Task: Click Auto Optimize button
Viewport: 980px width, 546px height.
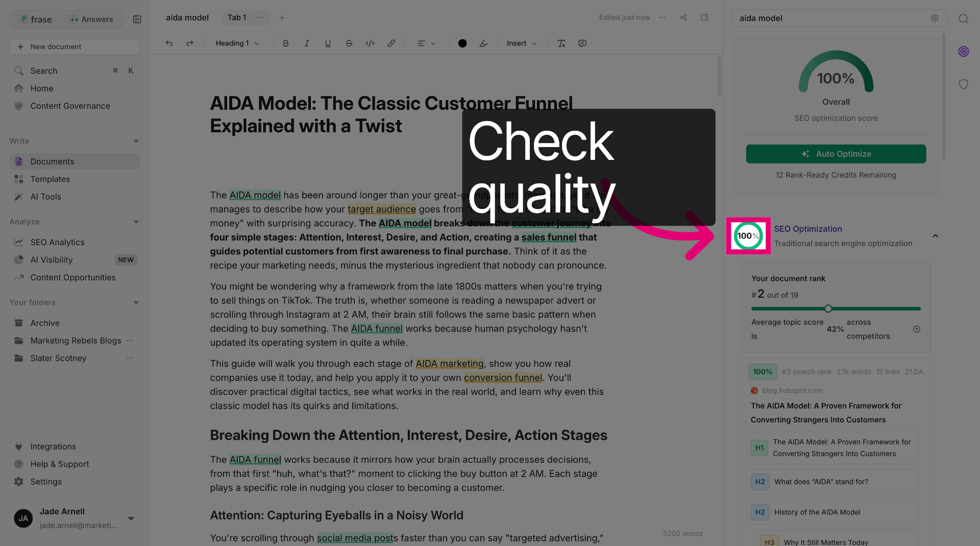Action: 836,154
